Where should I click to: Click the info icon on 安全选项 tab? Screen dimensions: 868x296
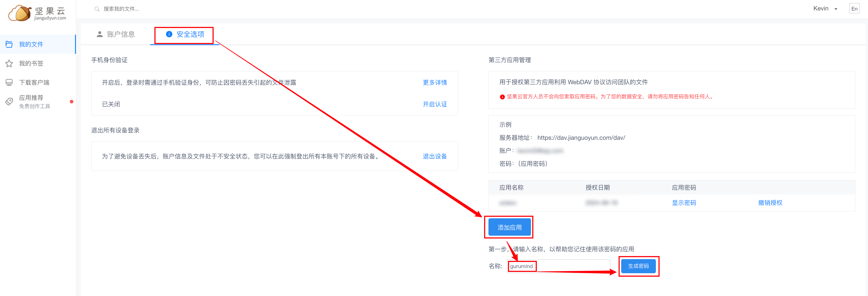(169, 34)
